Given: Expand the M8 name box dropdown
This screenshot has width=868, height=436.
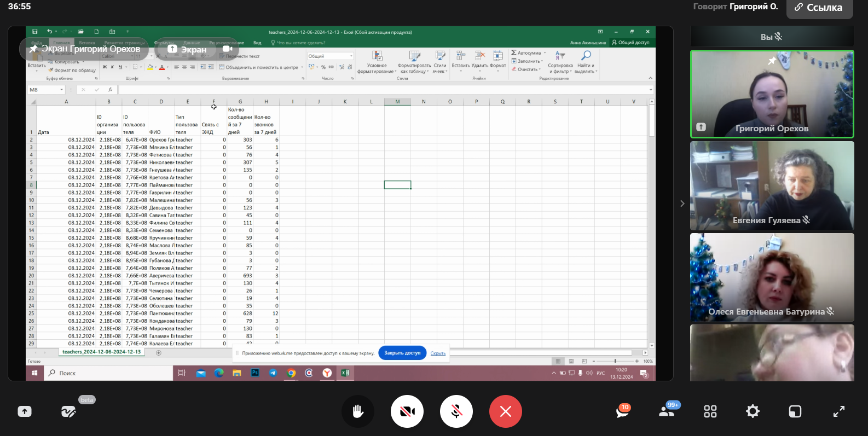Looking at the screenshot, I should pos(61,90).
